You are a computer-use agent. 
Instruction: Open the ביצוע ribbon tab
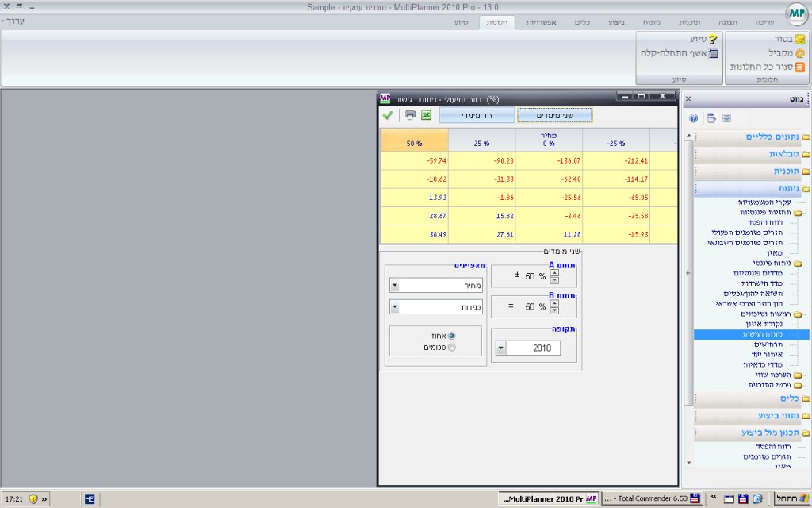pyautogui.click(x=616, y=22)
